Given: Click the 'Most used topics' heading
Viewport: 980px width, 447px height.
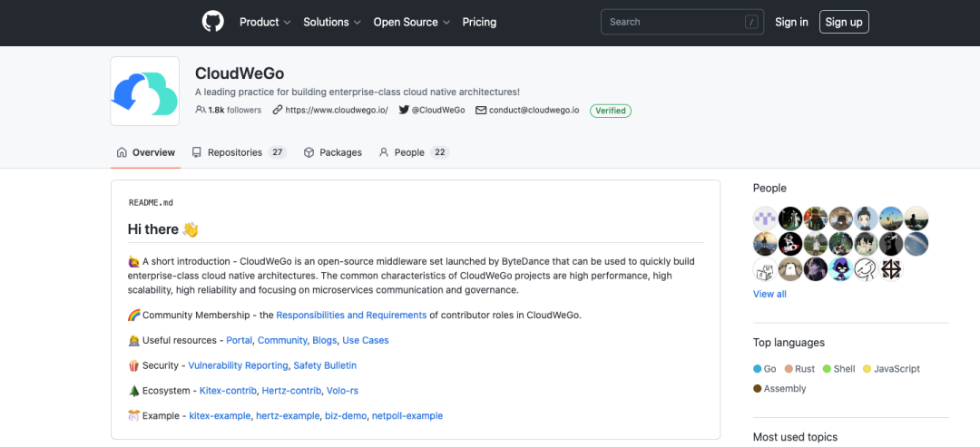Looking at the screenshot, I should click(x=795, y=437).
